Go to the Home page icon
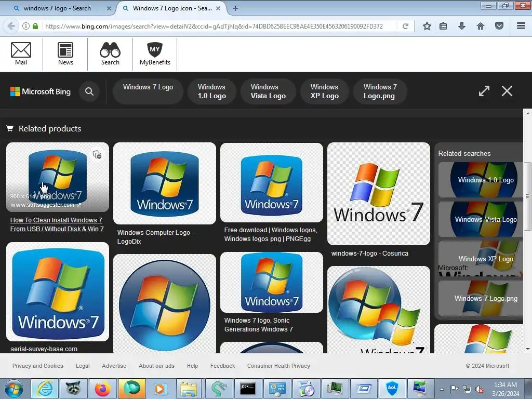This screenshot has width=532, height=399. [x=481, y=26]
